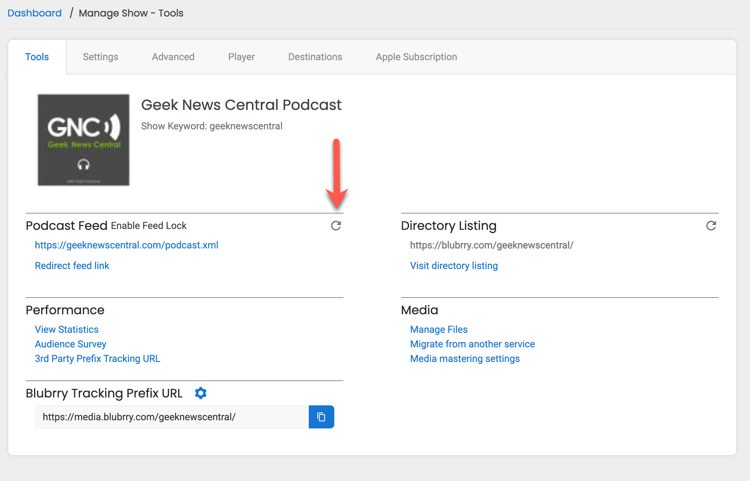Open the Destinations tab
Screen dimensions: 750x481
[x=315, y=57]
